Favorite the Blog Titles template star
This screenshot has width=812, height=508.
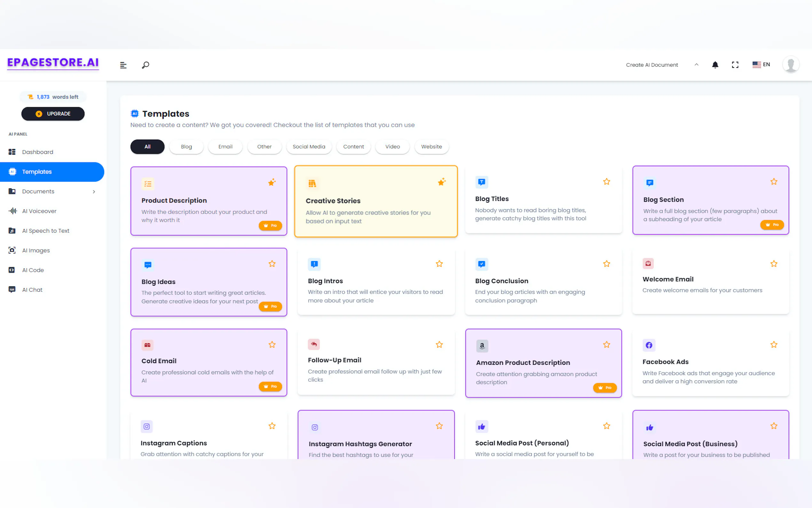[x=606, y=182]
